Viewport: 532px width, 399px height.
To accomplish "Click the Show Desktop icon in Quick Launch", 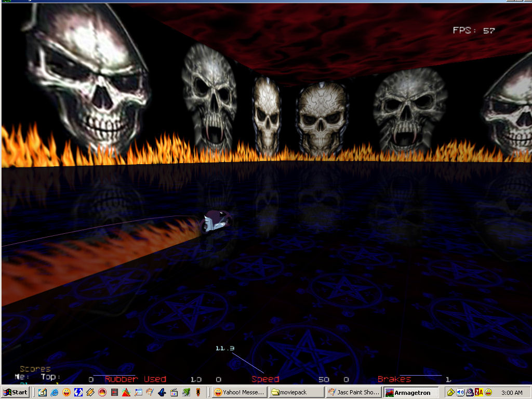I will tap(42, 392).
